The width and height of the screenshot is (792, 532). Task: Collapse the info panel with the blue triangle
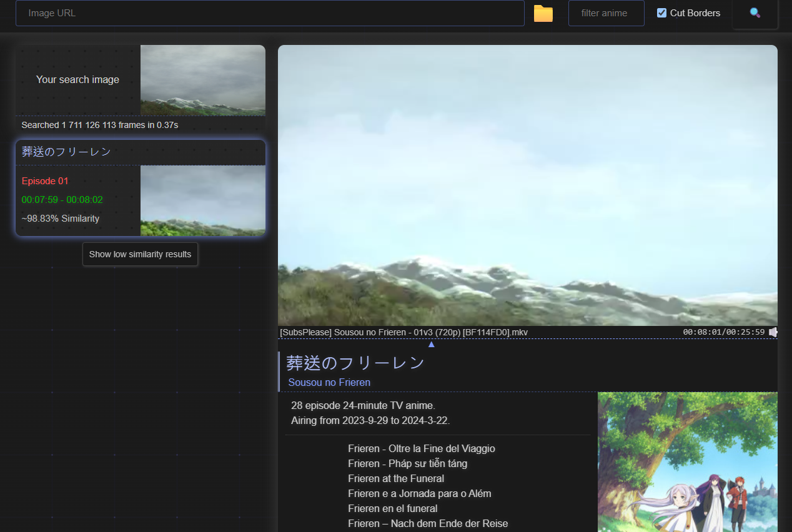tap(431, 344)
